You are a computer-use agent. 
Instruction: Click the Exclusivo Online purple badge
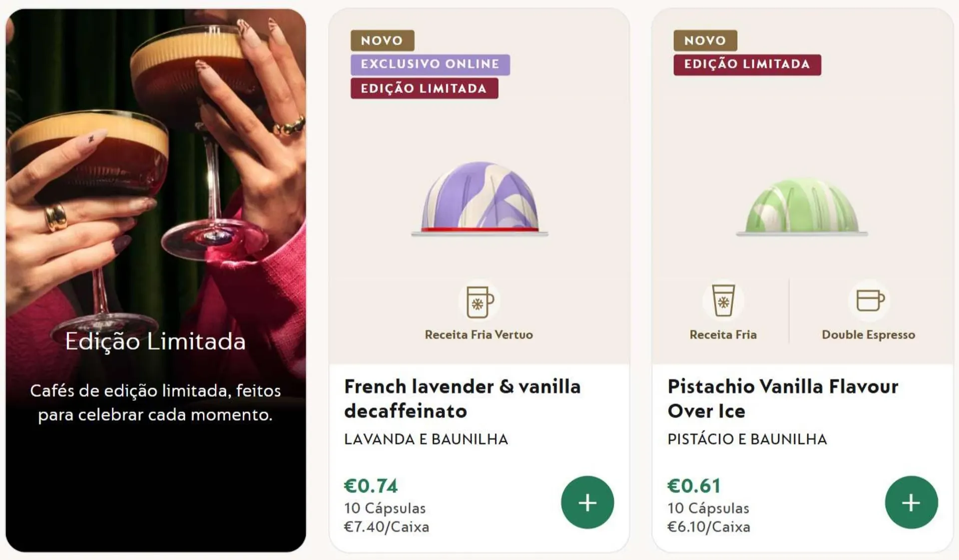[x=430, y=64]
